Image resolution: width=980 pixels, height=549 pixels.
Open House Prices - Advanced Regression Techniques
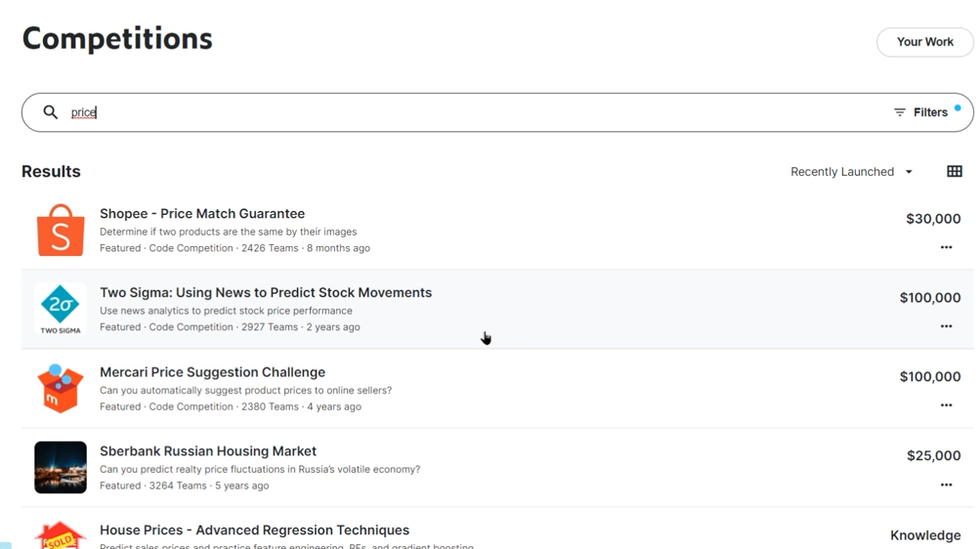254,530
